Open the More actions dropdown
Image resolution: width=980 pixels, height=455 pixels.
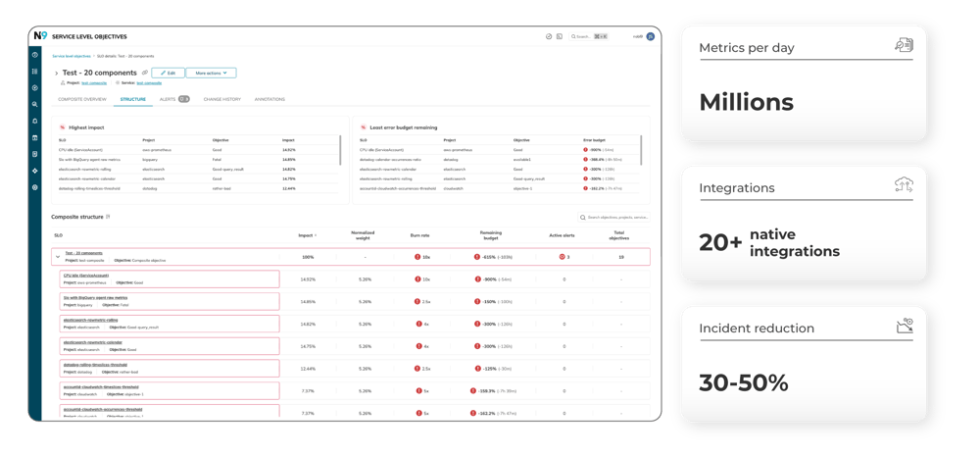point(212,73)
